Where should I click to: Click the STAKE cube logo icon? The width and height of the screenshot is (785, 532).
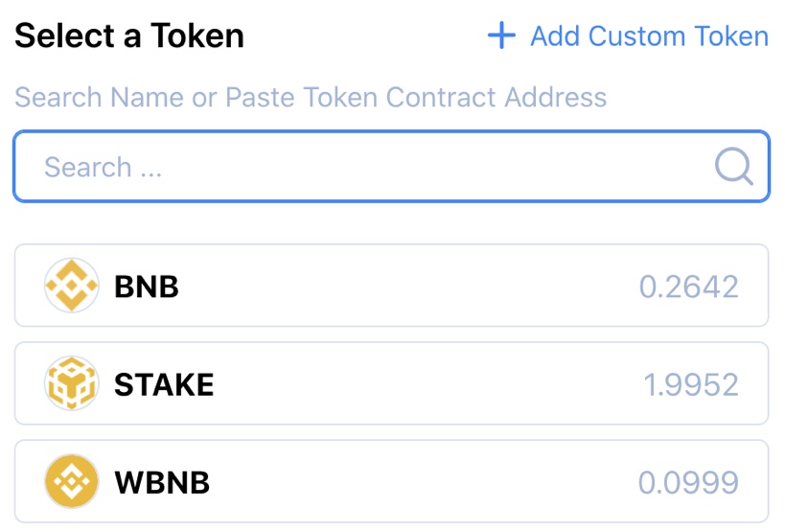pyautogui.click(x=72, y=383)
